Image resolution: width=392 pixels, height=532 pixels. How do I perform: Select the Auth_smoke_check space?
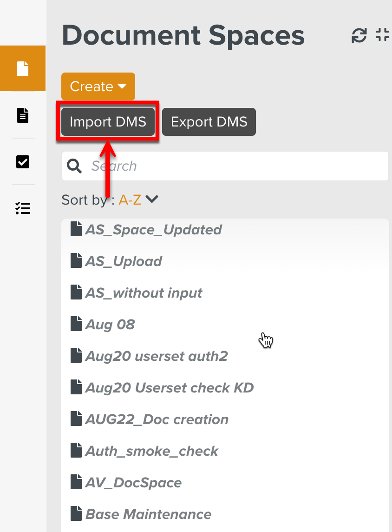tap(152, 451)
